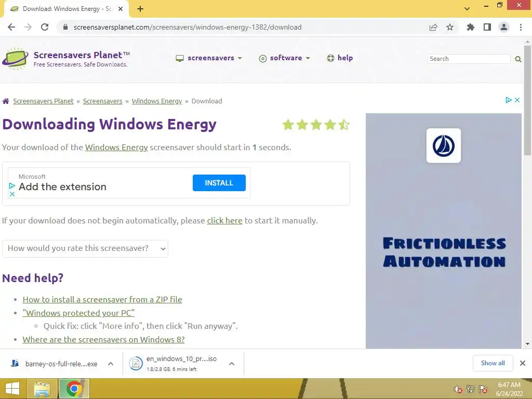Expand options for the en_windows_10 iso download
The width and height of the screenshot is (532, 399).
click(x=232, y=364)
